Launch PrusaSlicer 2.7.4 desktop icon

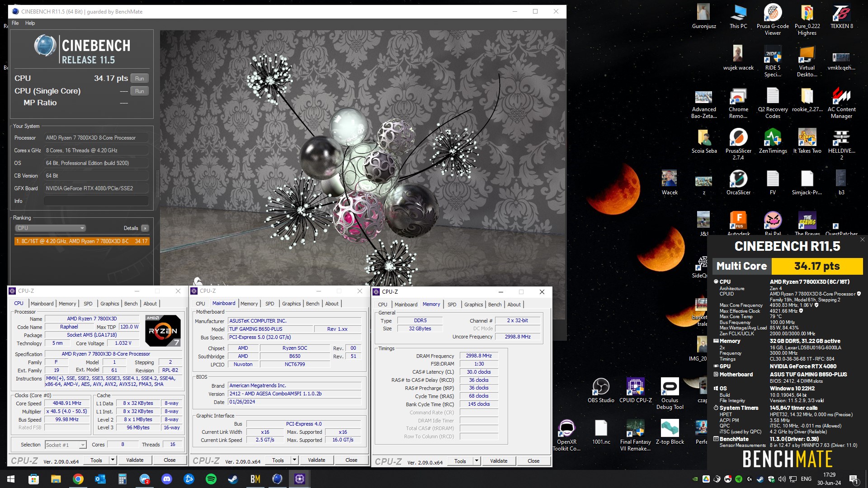click(x=738, y=144)
